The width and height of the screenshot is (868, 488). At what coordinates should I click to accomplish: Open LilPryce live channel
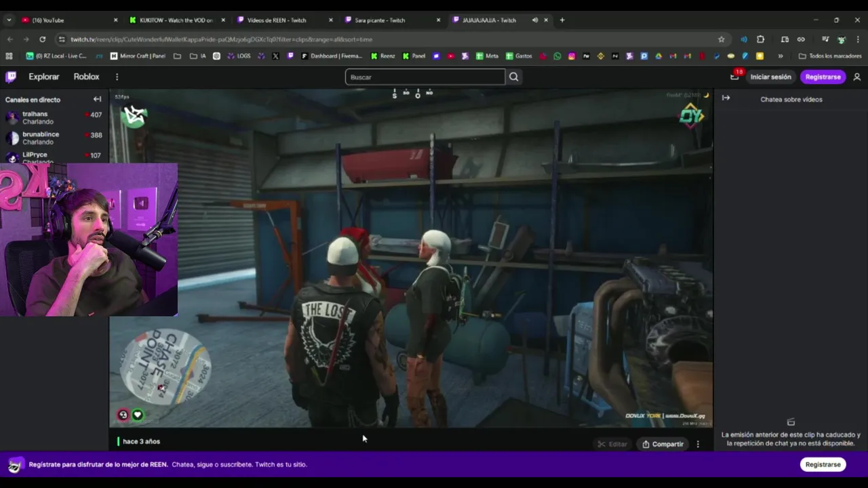click(54, 157)
